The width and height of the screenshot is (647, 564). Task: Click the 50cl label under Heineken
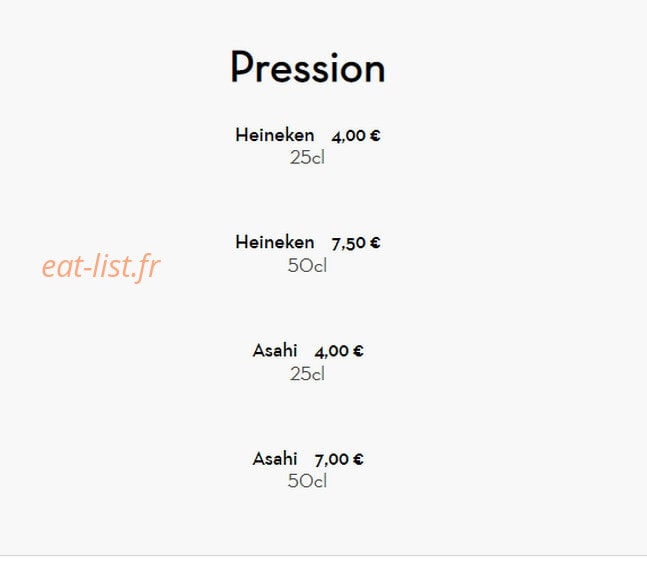307,265
